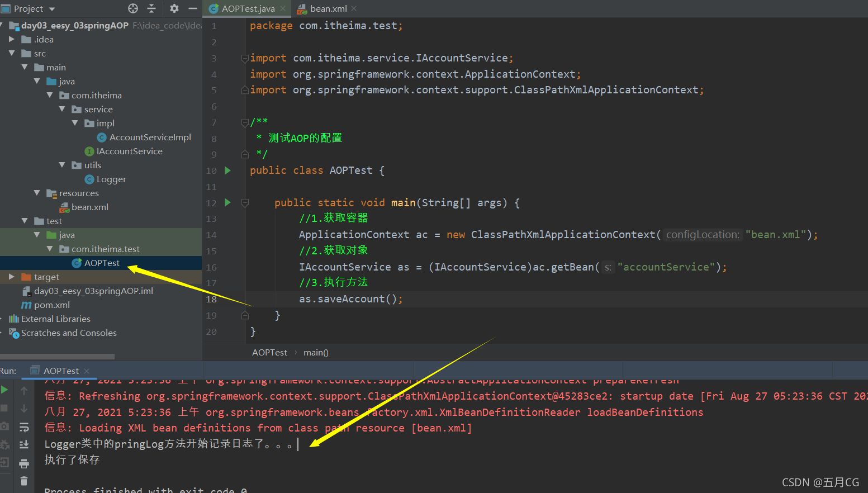This screenshot has width=868, height=493.
Task: Expand the target folder arrow
Action: tap(12, 277)
